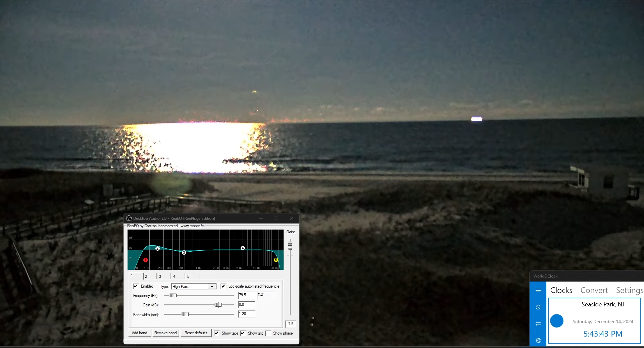Viewport: 644px width, 348px height.
Task: Open convert arrows icon in WorldOClock sidebar
Action: pos(538,324)
